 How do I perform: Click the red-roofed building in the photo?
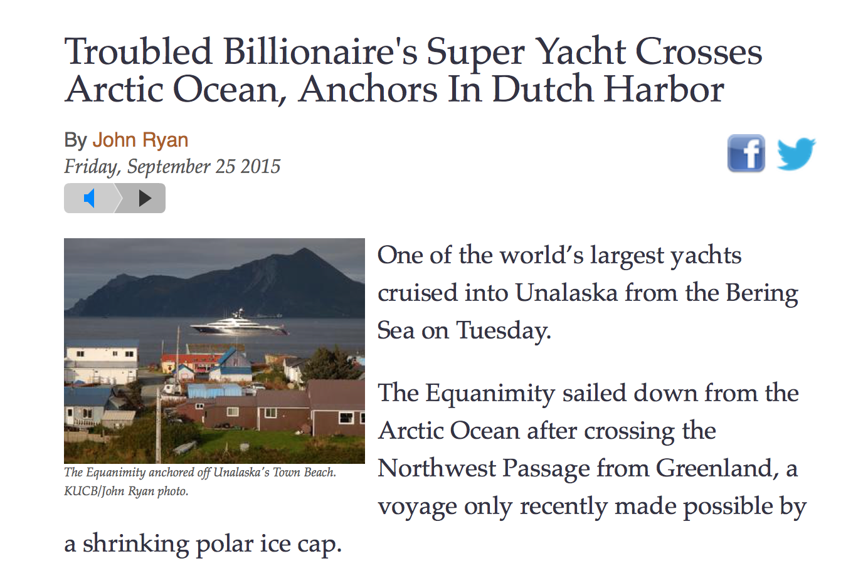click(188, 363)
